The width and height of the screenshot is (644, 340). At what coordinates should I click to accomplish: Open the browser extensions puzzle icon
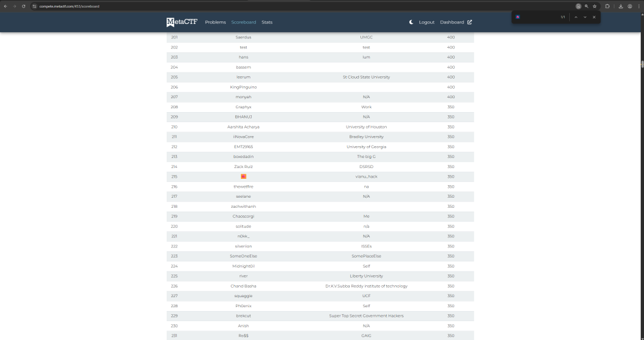coord(608,6)
